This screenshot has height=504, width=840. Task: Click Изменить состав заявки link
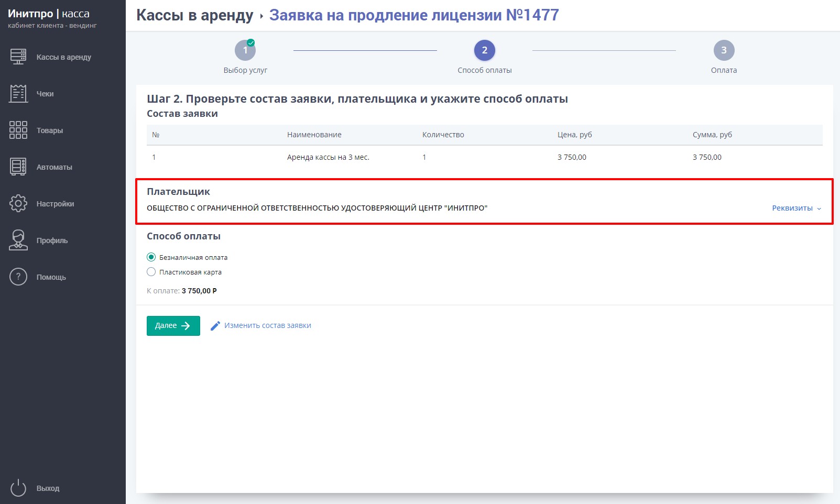268,325
